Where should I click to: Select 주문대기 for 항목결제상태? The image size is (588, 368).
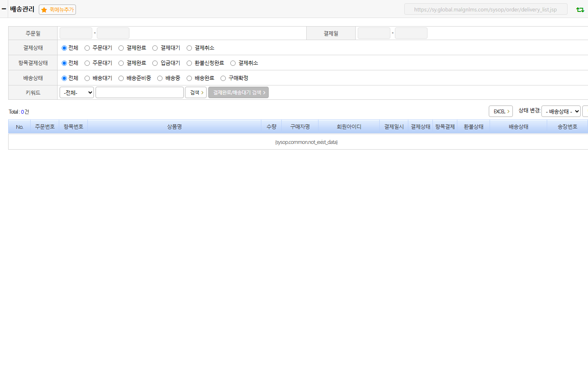(87, 63)
